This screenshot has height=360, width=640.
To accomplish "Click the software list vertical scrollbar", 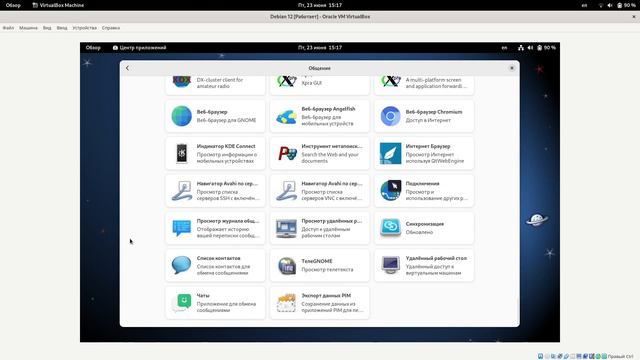I will (x=518, y=311).
